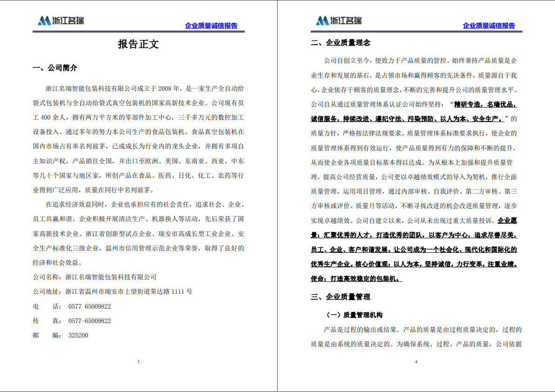Click the 浙江名瑞 logo on right page
This screenshot has height=392, width=555.
tap(338, 20)
